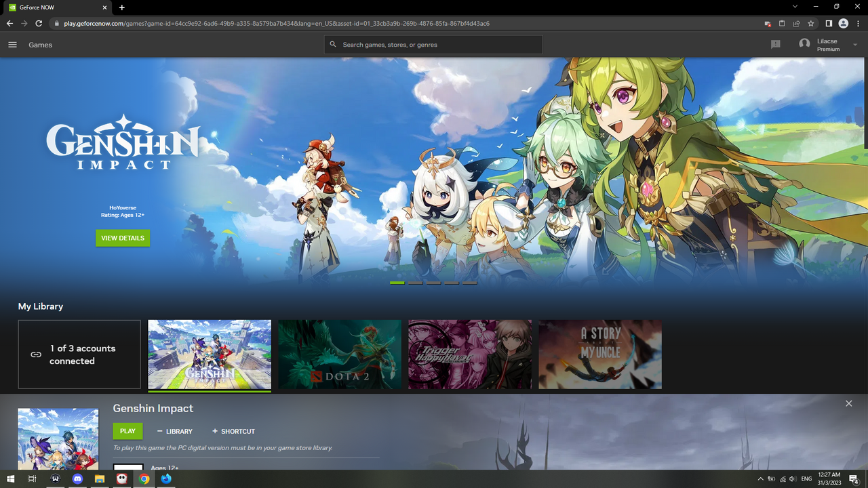Reload the page in Chrome
Viewport: 868px width, 488px height.
coord(39,23)
